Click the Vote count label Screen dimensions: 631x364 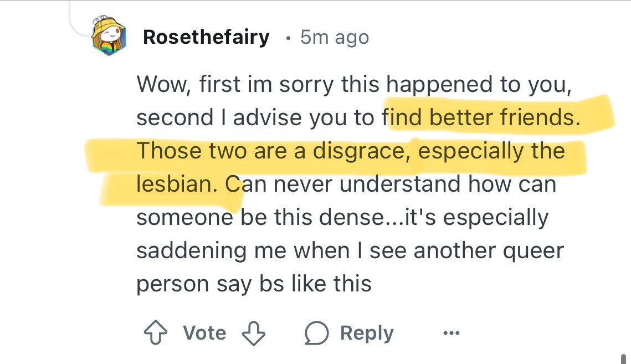point(204,333)
